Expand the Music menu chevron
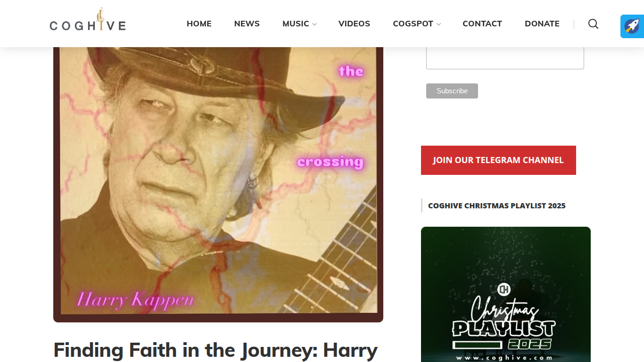The image size is (644, 362). (314, 24)
